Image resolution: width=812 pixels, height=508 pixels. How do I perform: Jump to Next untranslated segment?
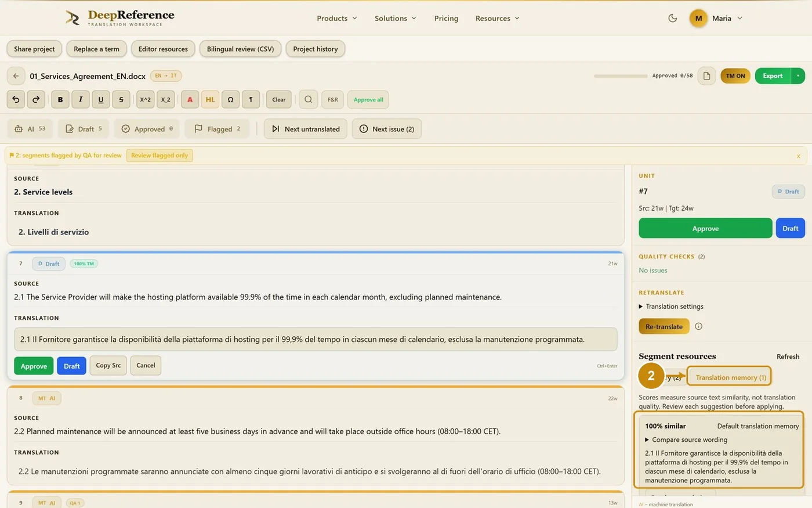tap(306, 129)
